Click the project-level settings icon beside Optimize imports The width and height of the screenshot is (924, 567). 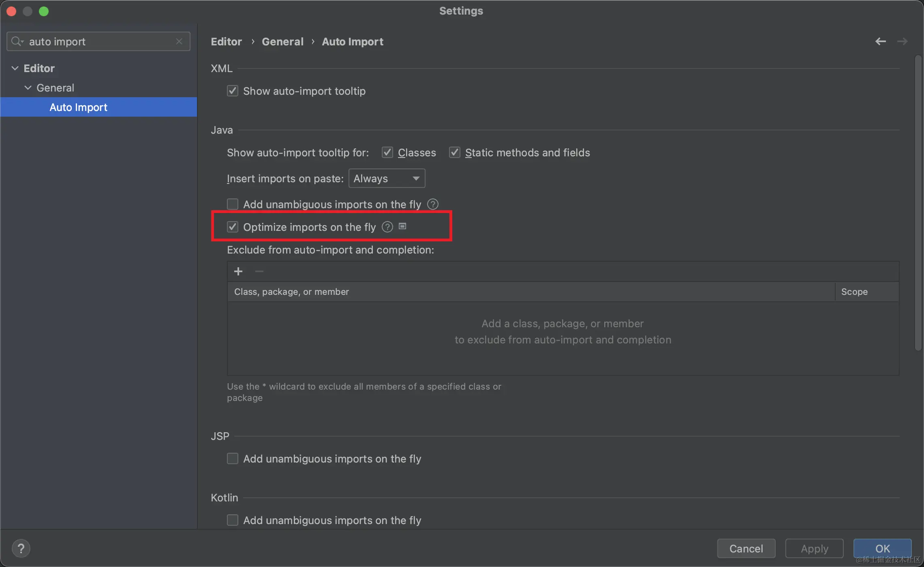pyautogui.click(x=402, y=226)
